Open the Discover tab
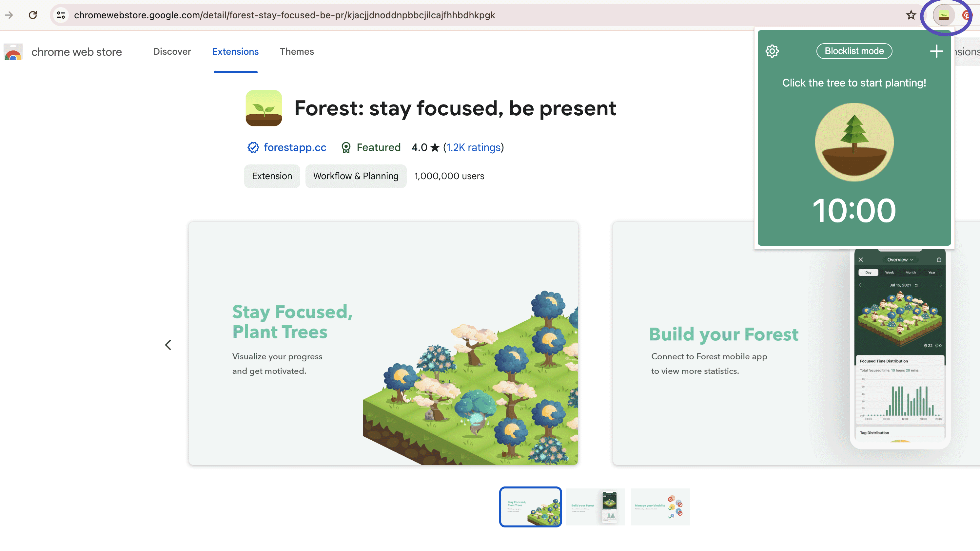980x551 pixels. coord(172,52)
